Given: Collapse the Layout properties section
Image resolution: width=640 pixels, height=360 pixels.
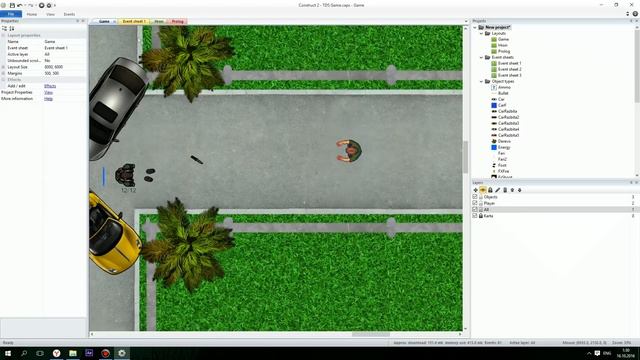Looking at the screenshot, I should (x=3, y=35).
